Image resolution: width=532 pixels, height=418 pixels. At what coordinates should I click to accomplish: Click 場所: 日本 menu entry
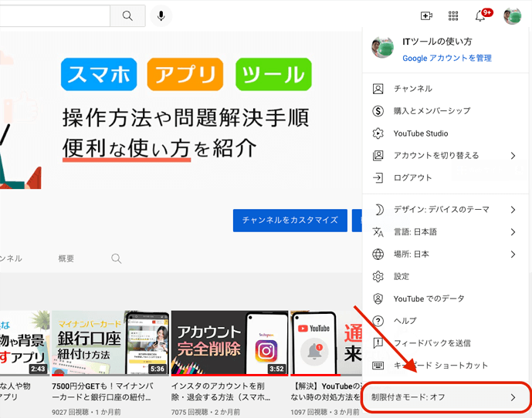[446, 255]
